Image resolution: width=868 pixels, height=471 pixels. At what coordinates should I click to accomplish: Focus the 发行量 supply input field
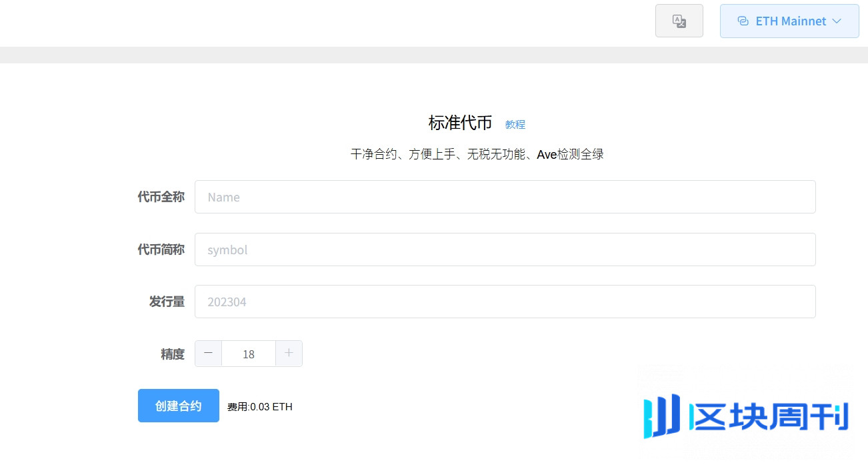pyautogui.click(x=505, y=302)
